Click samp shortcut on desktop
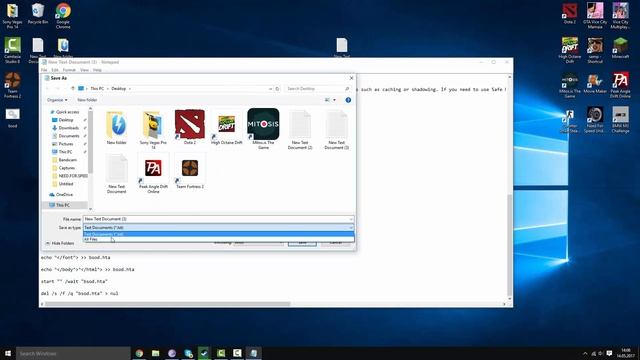This screenshot has height=360, width=640. coord(595,50)
